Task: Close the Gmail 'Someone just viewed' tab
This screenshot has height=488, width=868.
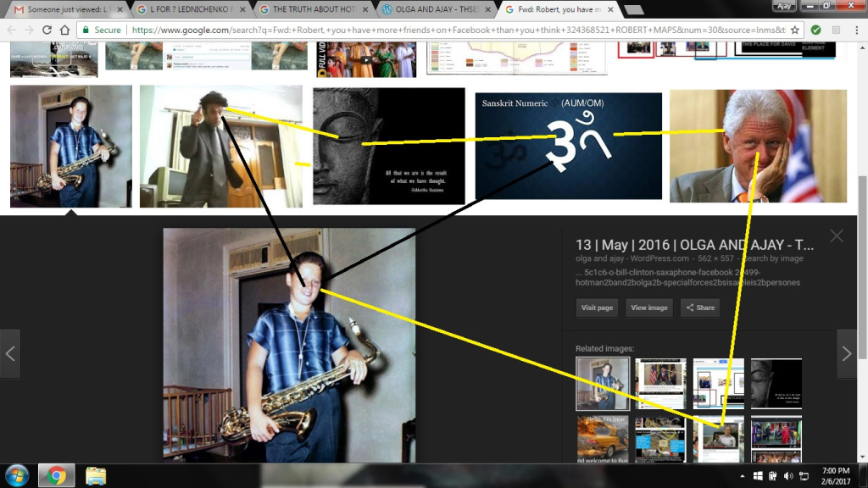Action: point(120,9)
